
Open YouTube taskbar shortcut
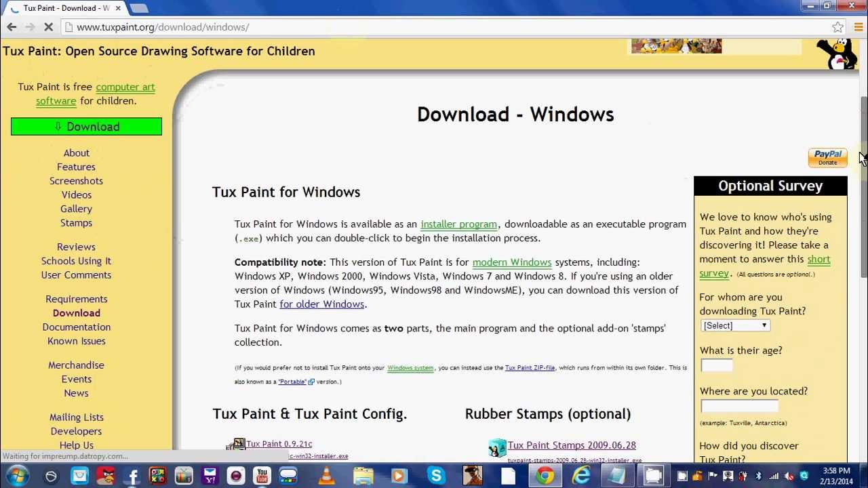click(262, 476)
